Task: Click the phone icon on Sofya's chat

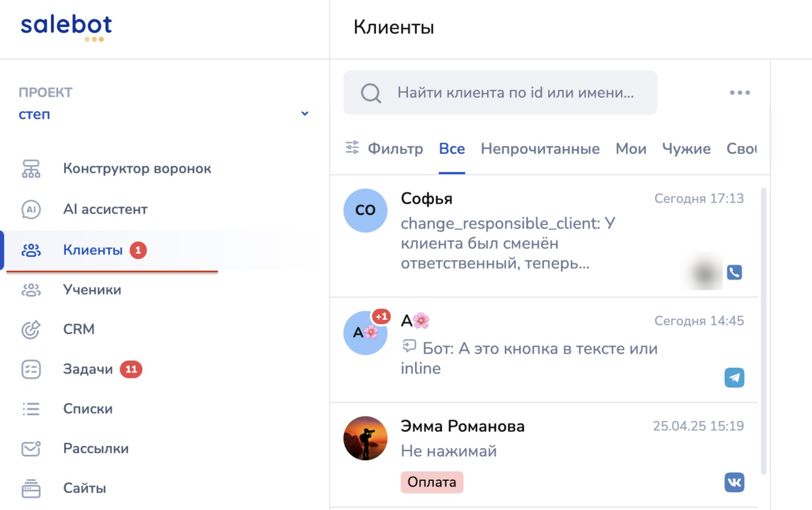Action: [734, 273]
